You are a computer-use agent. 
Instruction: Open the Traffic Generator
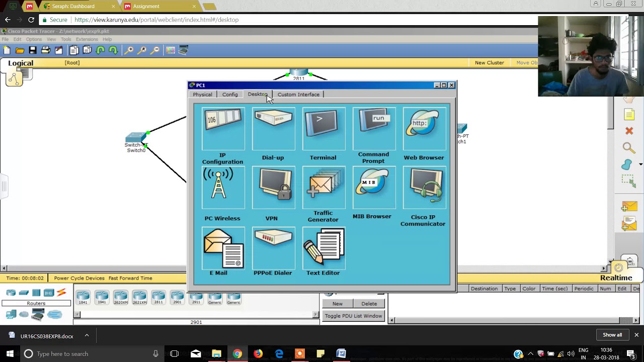pyautogui.click(x=324, y=188)
